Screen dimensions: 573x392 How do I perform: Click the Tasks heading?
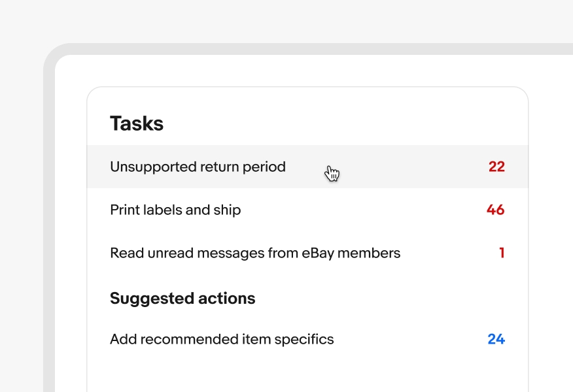(x=137, y=123)
